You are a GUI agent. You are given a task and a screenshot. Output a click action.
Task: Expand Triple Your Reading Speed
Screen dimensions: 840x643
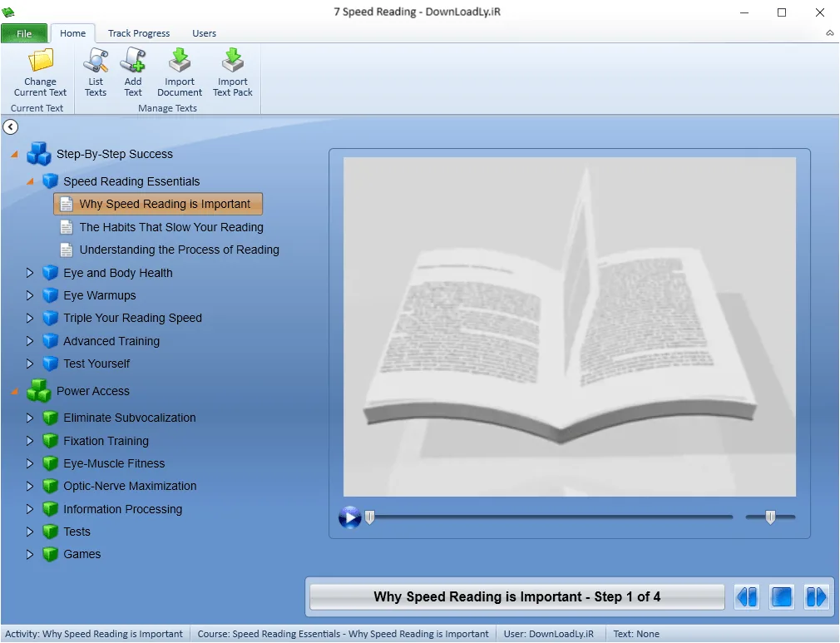30,319
